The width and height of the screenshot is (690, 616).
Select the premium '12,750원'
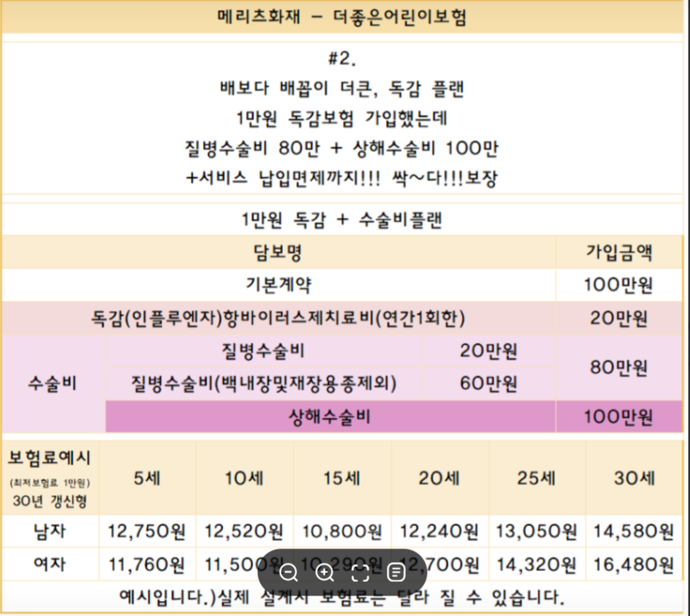pyautogui.click(x=147, y=531)
